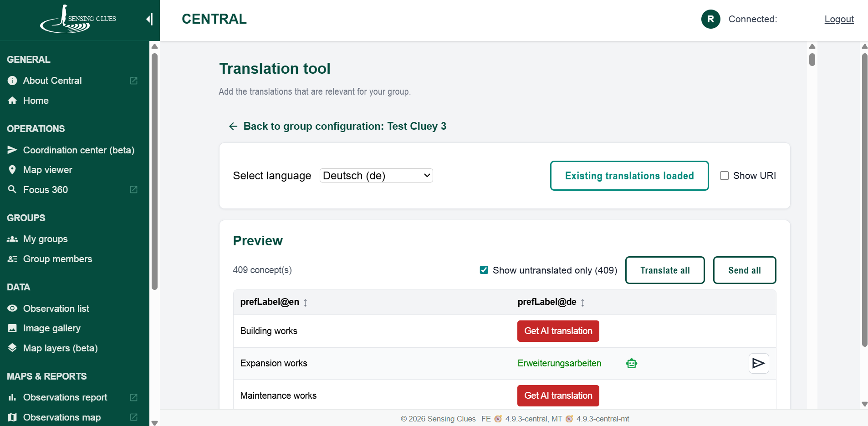
Task: Click the Sensing Clues logo
Action: [x=78, y=20]
